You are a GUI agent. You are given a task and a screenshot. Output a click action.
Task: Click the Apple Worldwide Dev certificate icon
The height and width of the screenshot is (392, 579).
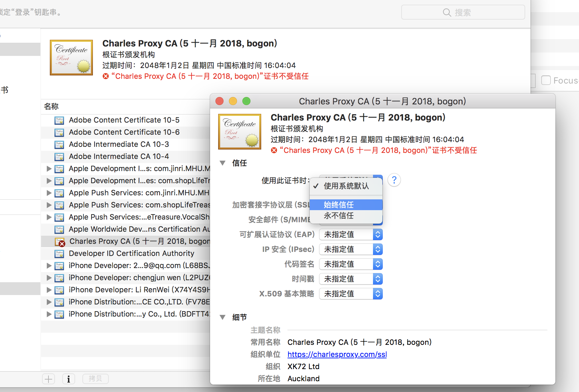(59, 229)
